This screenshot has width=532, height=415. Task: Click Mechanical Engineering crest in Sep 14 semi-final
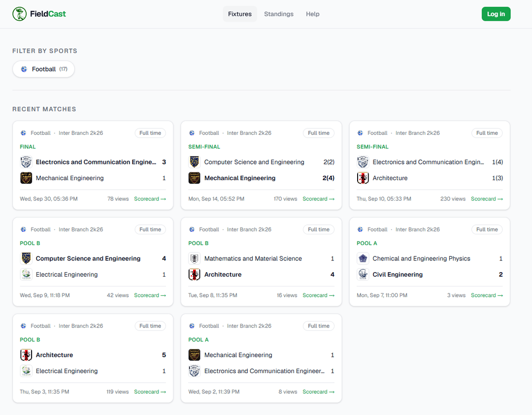(195, 178)
